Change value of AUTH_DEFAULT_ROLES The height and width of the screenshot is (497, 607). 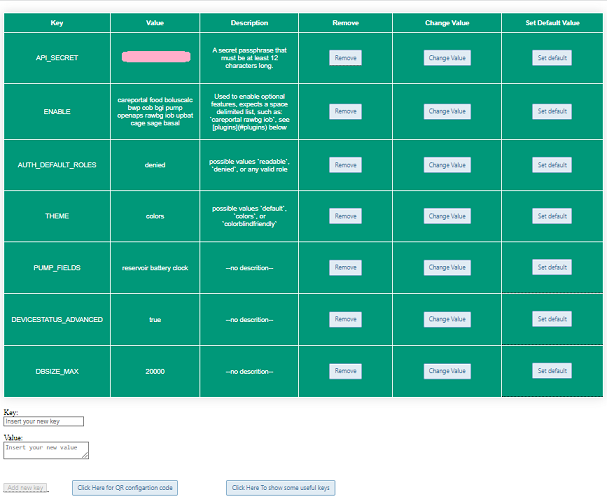pyautogui.click(x=447, y=165)
